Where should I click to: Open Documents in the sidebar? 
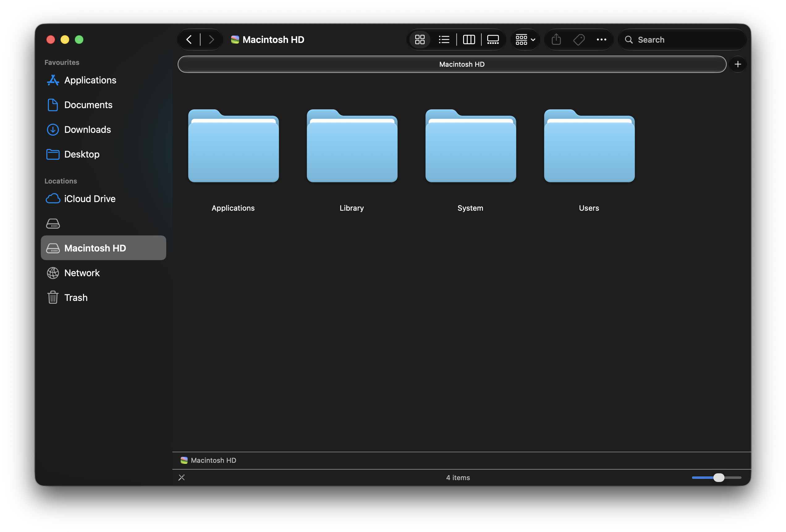tap(104, 105)
